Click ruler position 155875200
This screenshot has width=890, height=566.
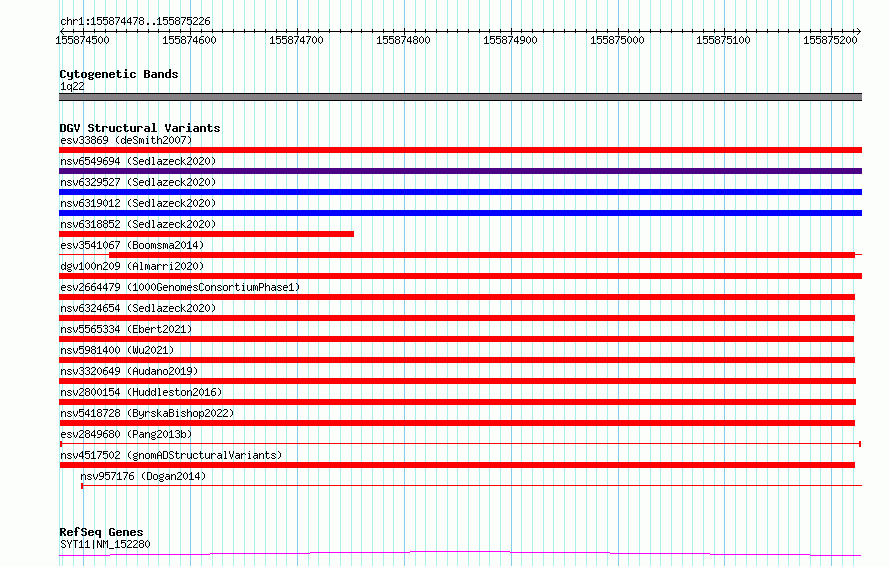[x=830, y=40]
